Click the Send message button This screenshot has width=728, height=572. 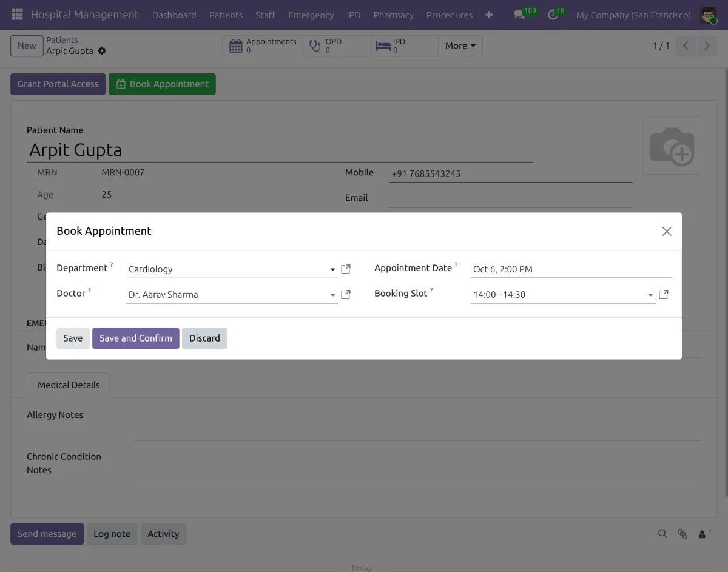tap(47, 534)
